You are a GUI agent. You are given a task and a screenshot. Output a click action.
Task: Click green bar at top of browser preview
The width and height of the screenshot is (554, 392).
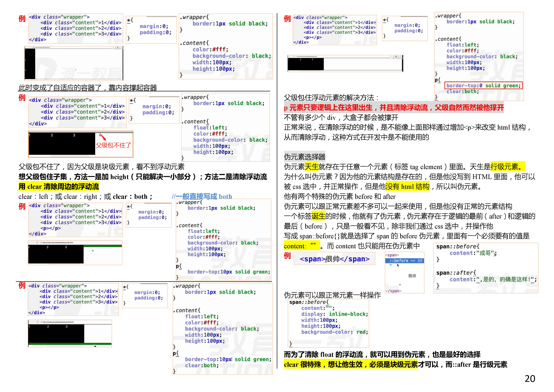click(102, 246)
